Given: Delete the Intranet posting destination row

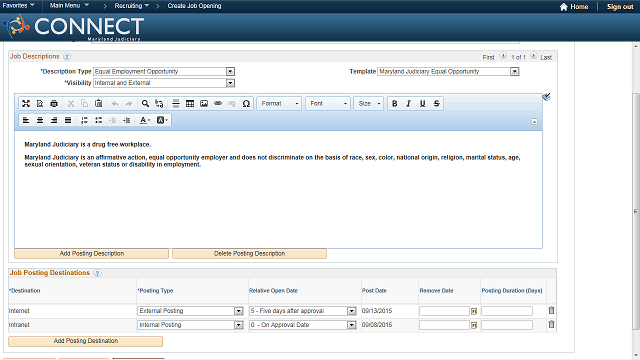Looking at the screenshot, I should coord(551,324).
